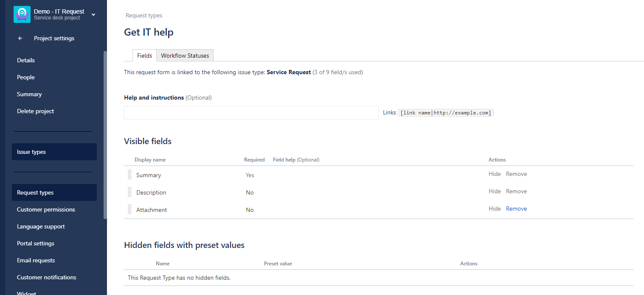This screenshot has width=644, height=295.
Task: Click the drag handle next to Description
Action: pos(129,192)
